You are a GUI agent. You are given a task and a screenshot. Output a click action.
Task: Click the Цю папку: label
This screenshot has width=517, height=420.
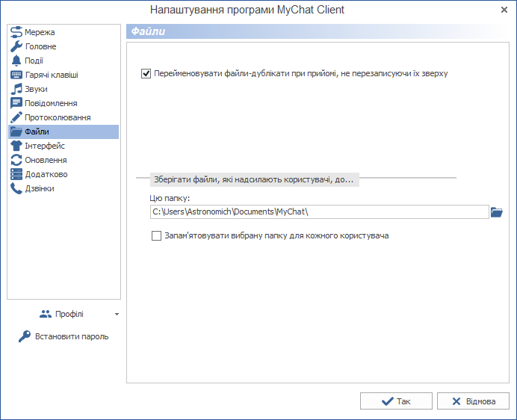[x=170, y=198]
